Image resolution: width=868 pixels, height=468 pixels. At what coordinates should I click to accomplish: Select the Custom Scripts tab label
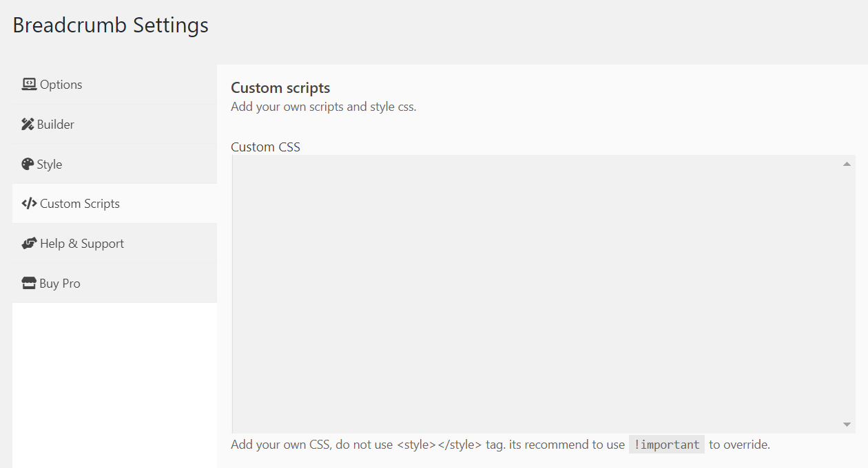point(80,204)
